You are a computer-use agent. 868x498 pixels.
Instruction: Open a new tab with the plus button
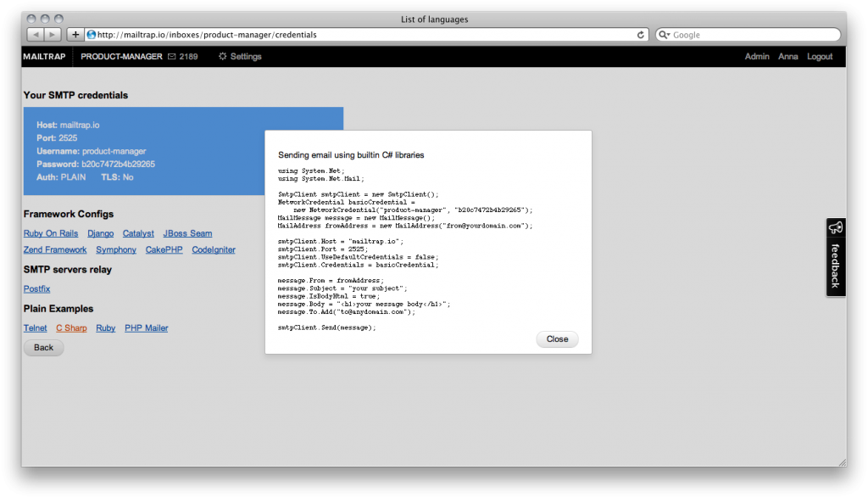pos(74,34)
